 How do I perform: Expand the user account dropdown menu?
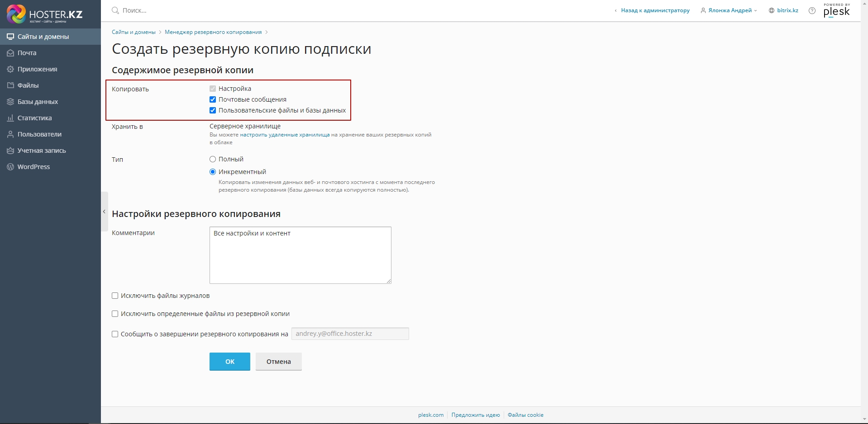point(730,10)
